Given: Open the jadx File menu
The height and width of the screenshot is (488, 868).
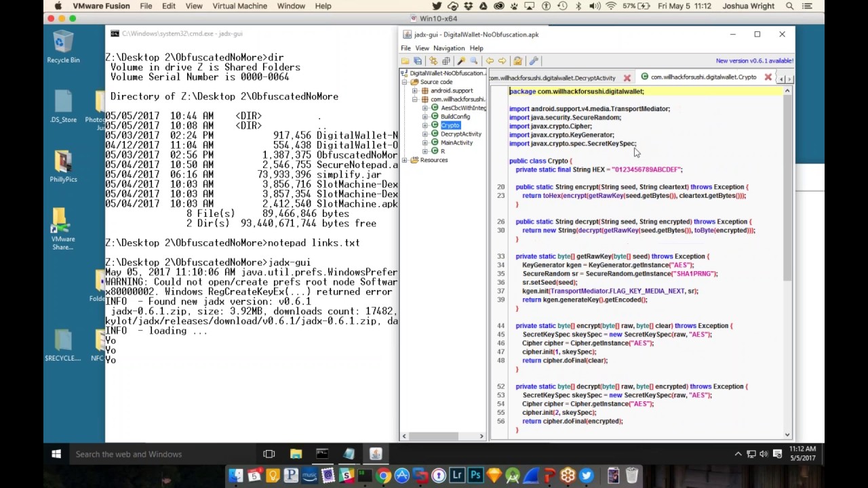Looking at the screenshot, I should (x=406, y=48).
